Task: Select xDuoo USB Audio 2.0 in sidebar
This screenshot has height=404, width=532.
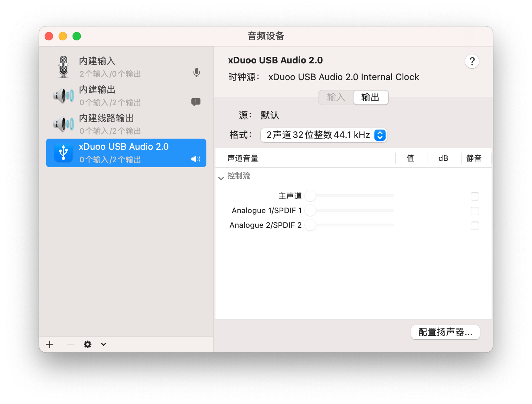Action: [126, 153]
